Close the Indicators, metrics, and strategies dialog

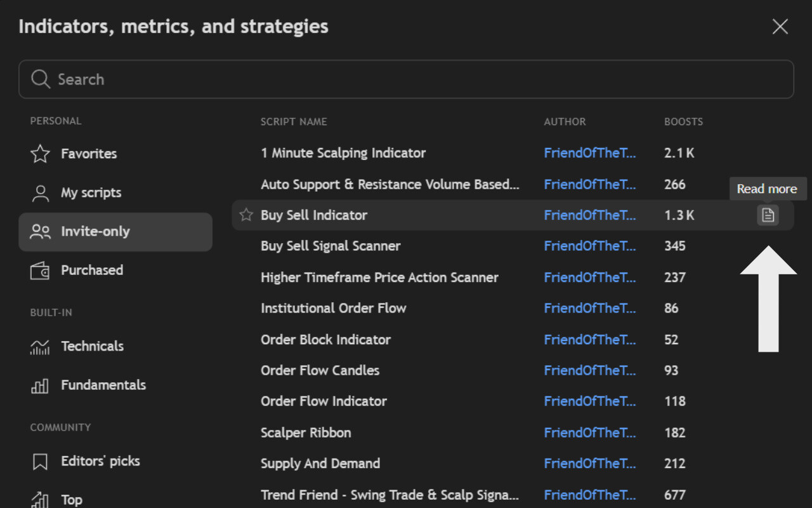tap(780, 27)
